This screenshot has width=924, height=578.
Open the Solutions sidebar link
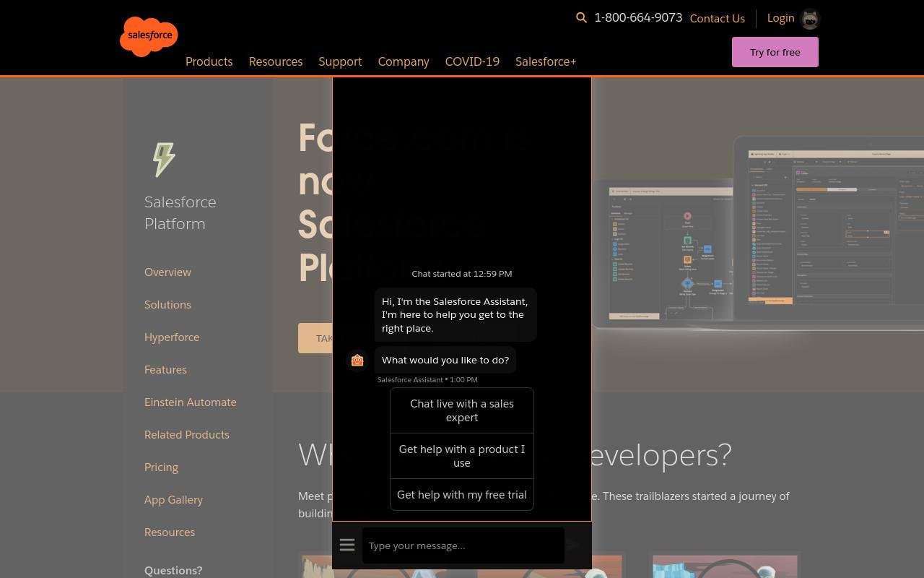coord(167,304)
